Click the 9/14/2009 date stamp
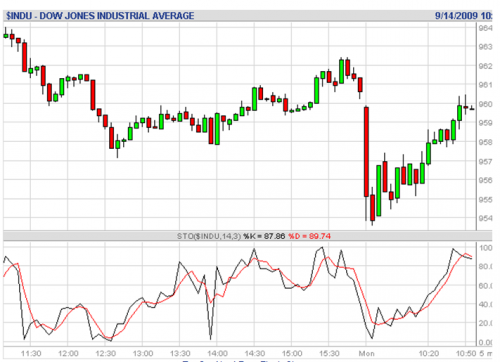 pyautogui.click(x=457, y=16)
